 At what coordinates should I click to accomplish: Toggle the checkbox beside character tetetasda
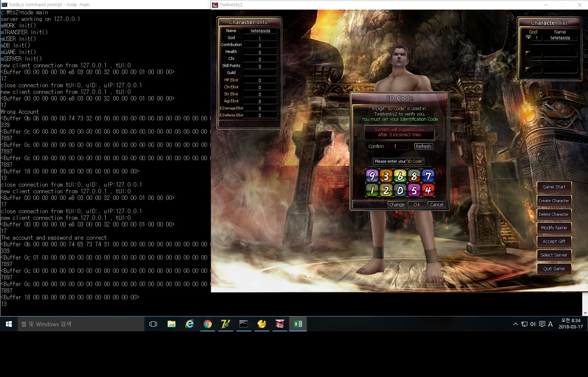coord(528,38)
